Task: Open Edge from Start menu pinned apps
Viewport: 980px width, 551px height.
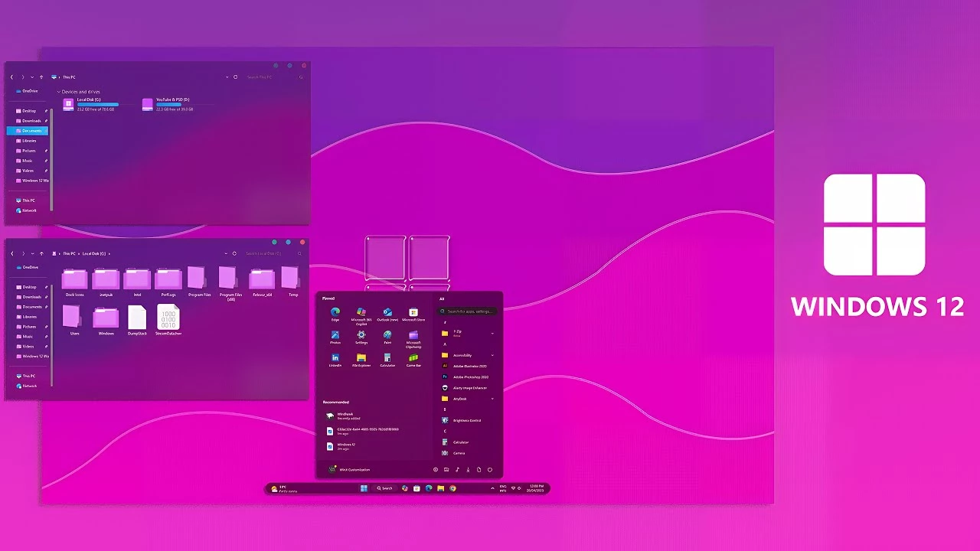Action: point(335,314)
